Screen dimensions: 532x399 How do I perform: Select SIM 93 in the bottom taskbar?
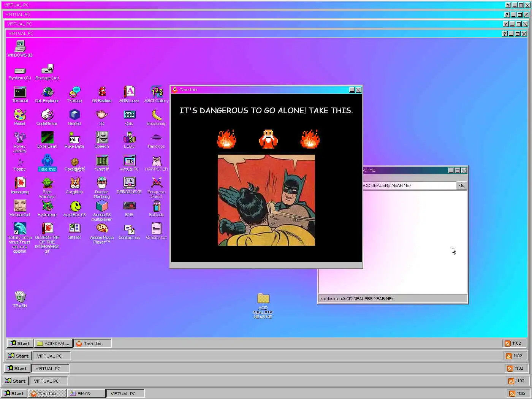(86, 394)
